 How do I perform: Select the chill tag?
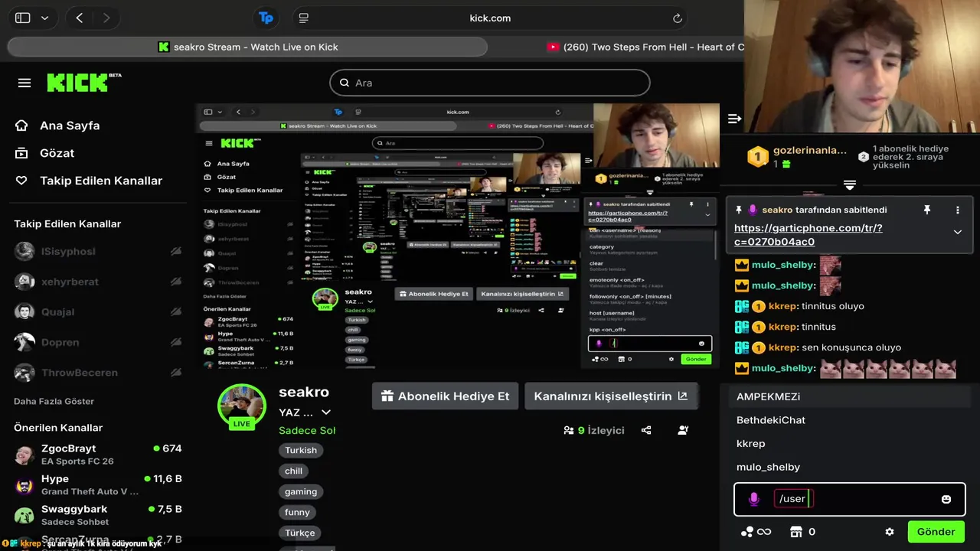coord(294,471)
